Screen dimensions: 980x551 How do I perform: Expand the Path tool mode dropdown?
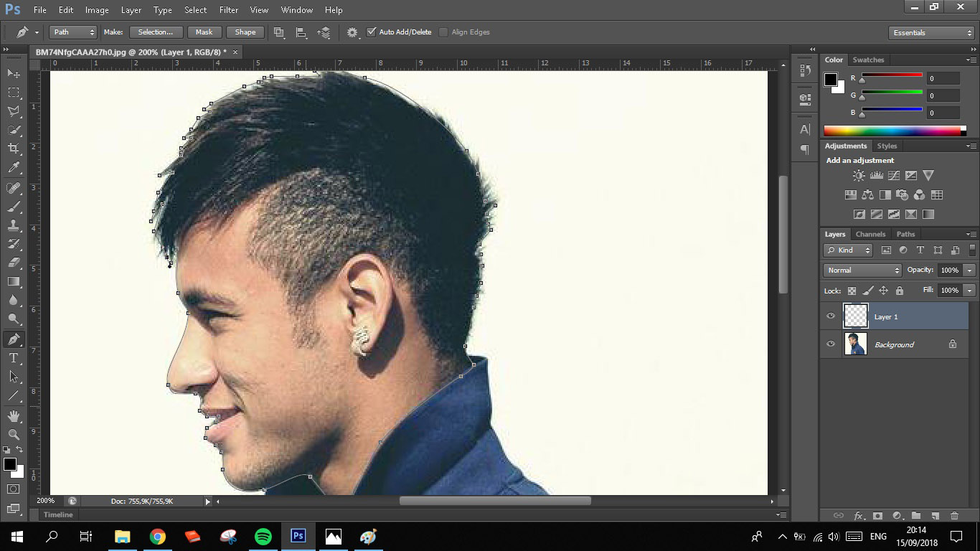pyautogui.click(x=72, y=32)
